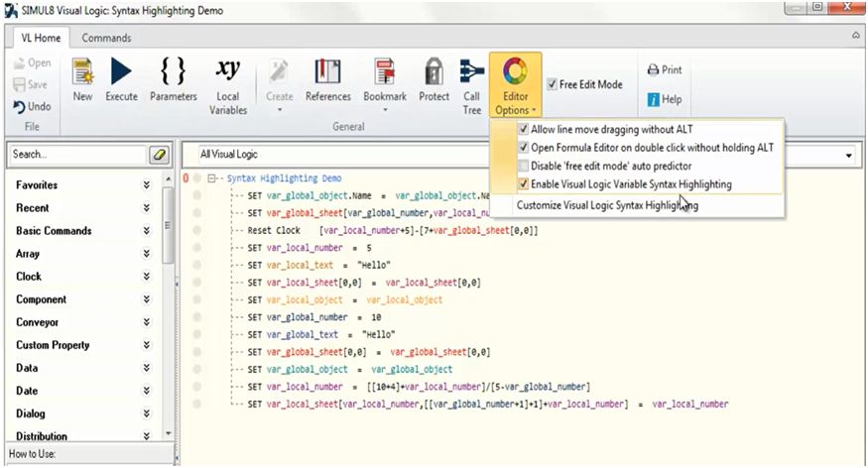
Task: Collapse the ribbon with the top-right arrow
Action: coord(856,36)
